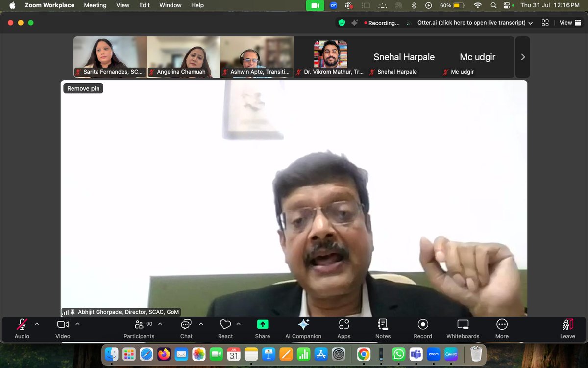Image resolution: width=588 pixels, height=368 pixels.
Task: Expand the arrow next to Participants
Action: tap(160, 324)
